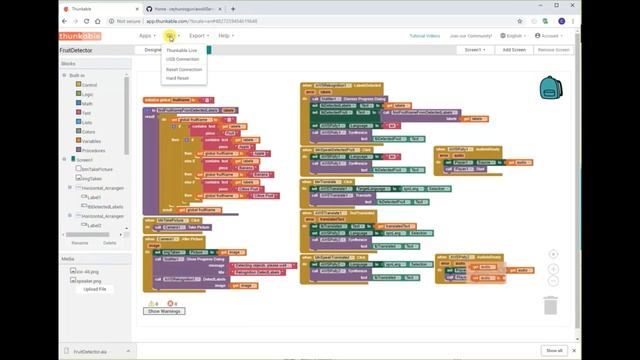Select the Variables blocks category
Viewport: 640px width, 360px height.
pyautogui.click(x=88, y=141)
